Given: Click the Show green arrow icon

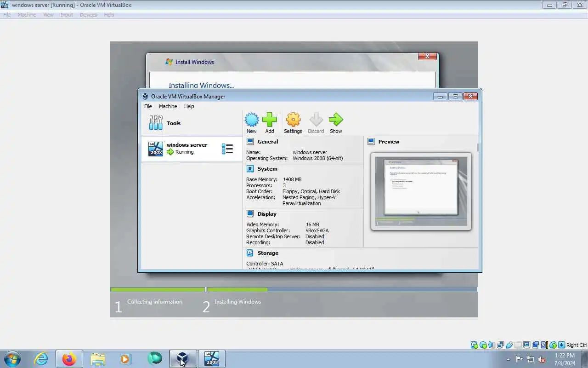Looking at the screenshot, I should click(x=336, y=120).
